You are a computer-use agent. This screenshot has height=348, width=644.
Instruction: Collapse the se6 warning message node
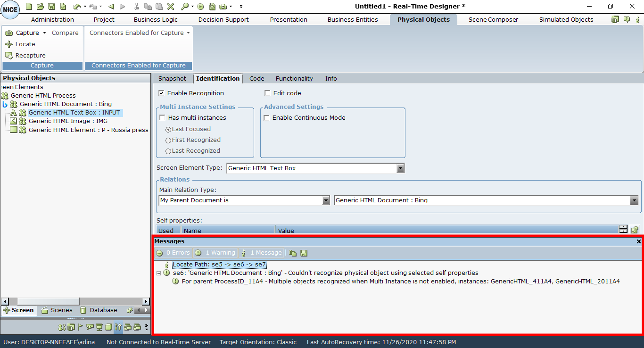tap(159, 273)
